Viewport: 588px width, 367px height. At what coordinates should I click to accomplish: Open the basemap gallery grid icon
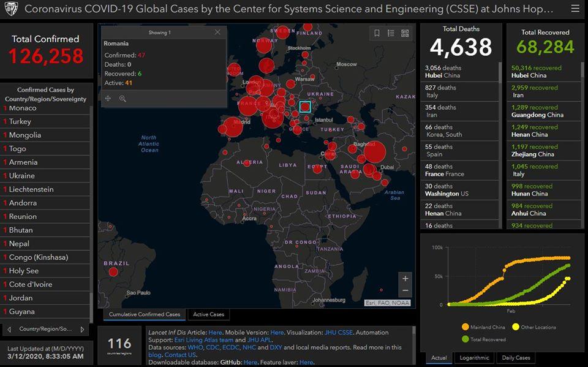pos(405,33)
